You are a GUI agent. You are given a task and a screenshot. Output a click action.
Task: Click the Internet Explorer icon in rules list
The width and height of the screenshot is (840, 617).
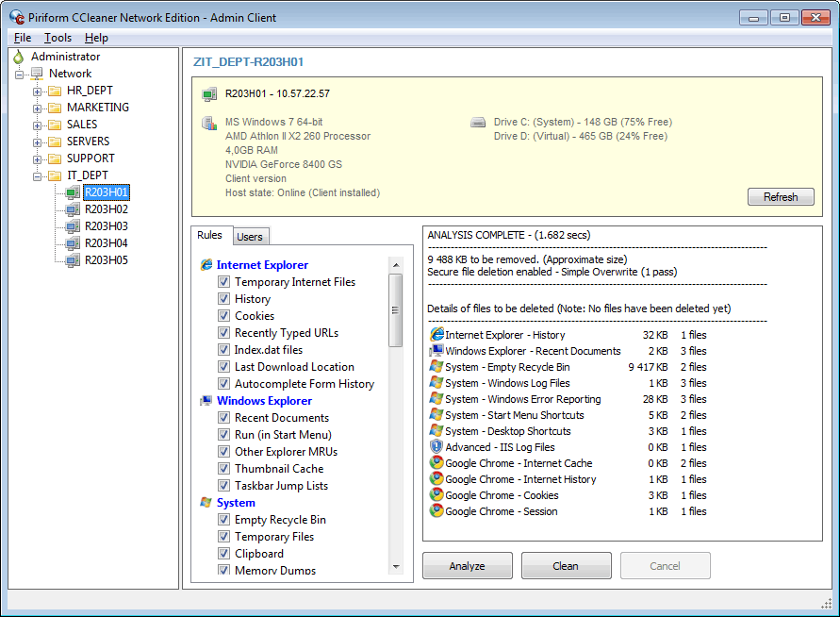206,265
